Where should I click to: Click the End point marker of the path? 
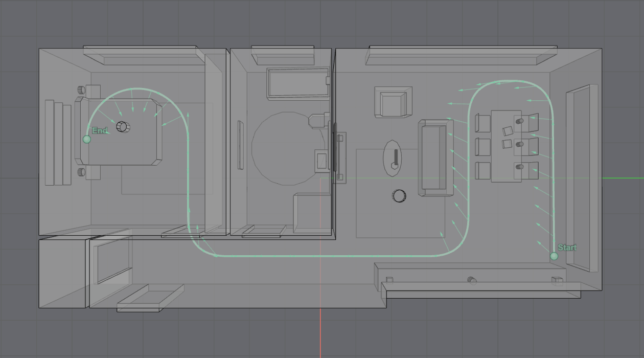(86, 139)
